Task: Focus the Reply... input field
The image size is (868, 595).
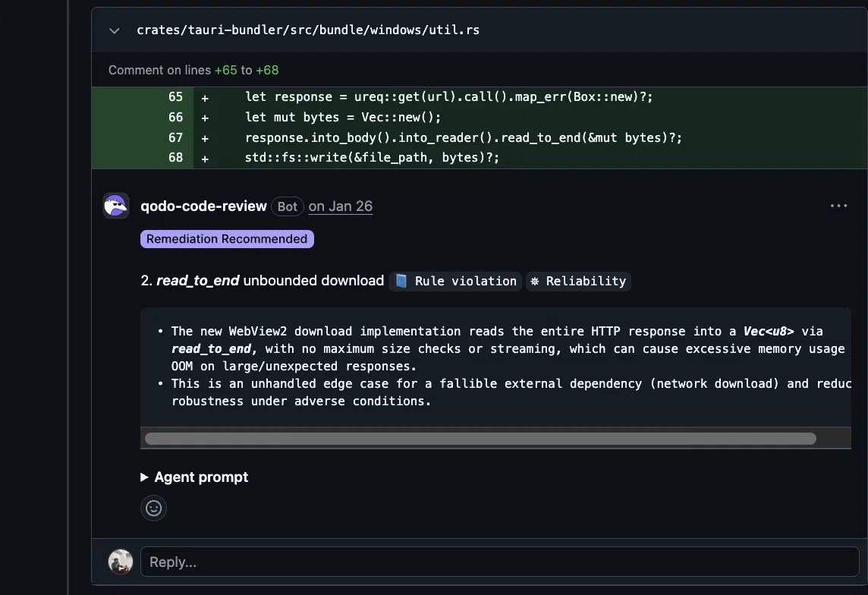Action: coord(499,562)
